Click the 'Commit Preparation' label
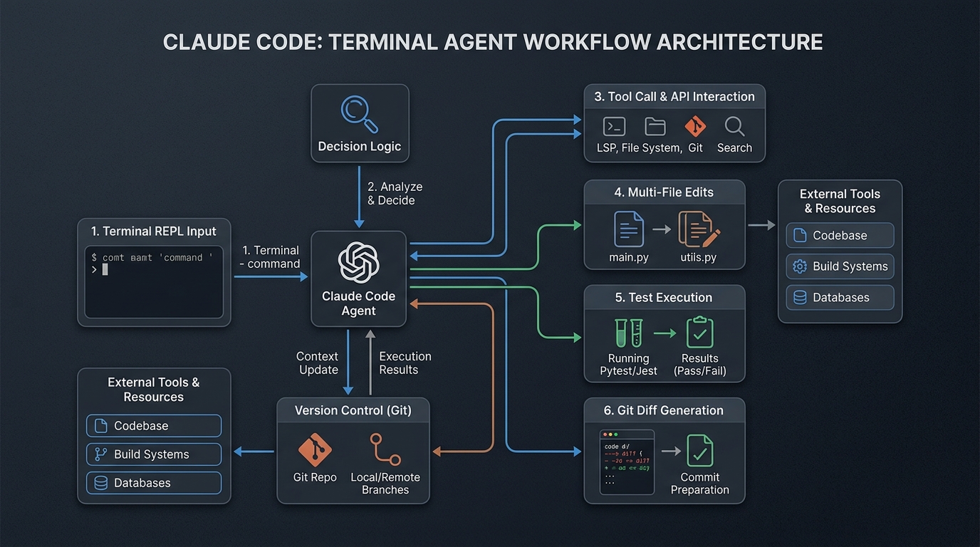980x547 pixels. pos(699,484)
